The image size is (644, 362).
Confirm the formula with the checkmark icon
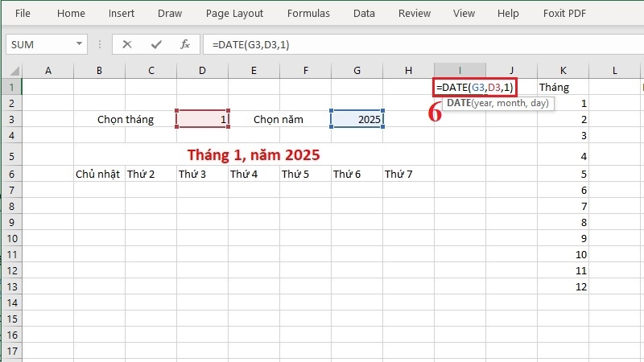[156, 44]
